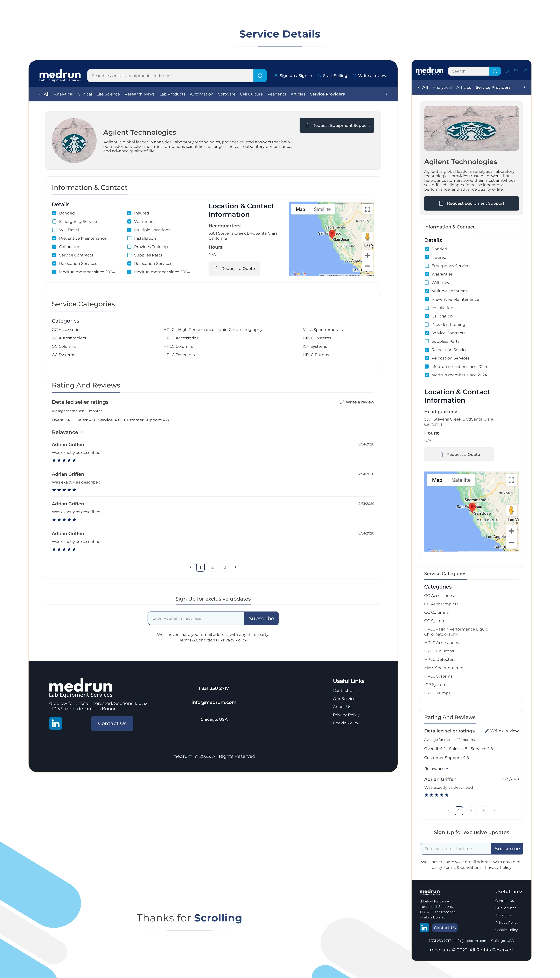
Task: Toggle Provides Training in desktop Details
Action: pyautogui.click(x=129, y=247)
